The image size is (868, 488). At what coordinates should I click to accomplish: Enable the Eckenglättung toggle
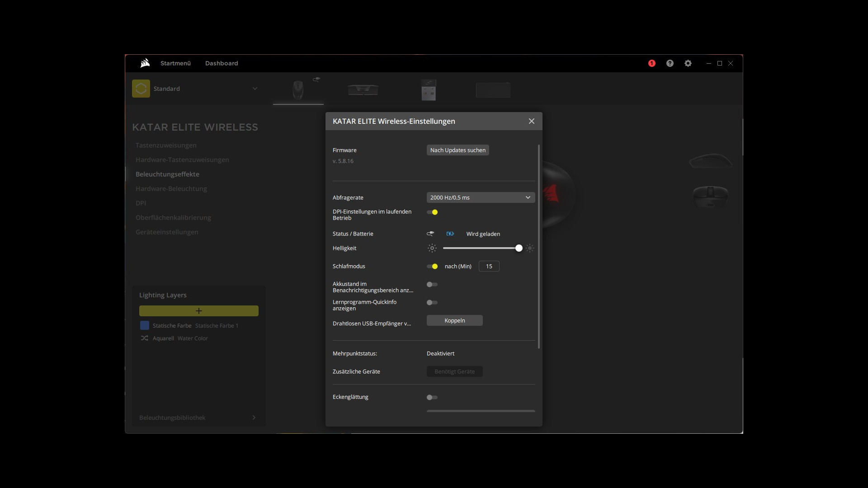(432, 397)
